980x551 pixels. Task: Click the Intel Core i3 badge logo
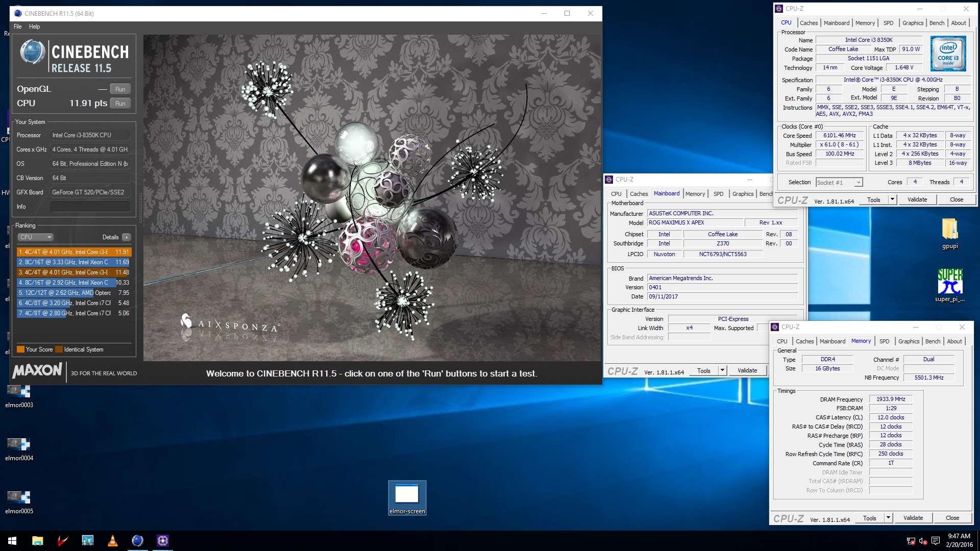click(x=948, y=54)
